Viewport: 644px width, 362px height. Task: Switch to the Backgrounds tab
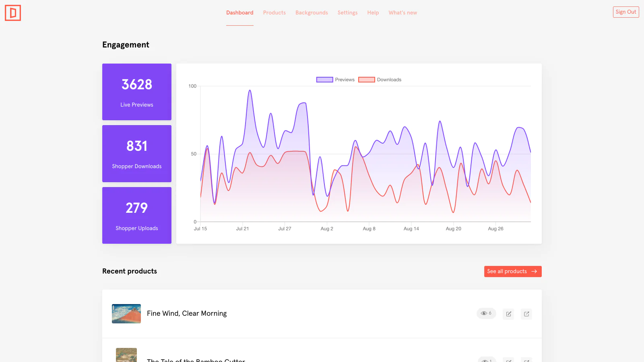[312, 13]
